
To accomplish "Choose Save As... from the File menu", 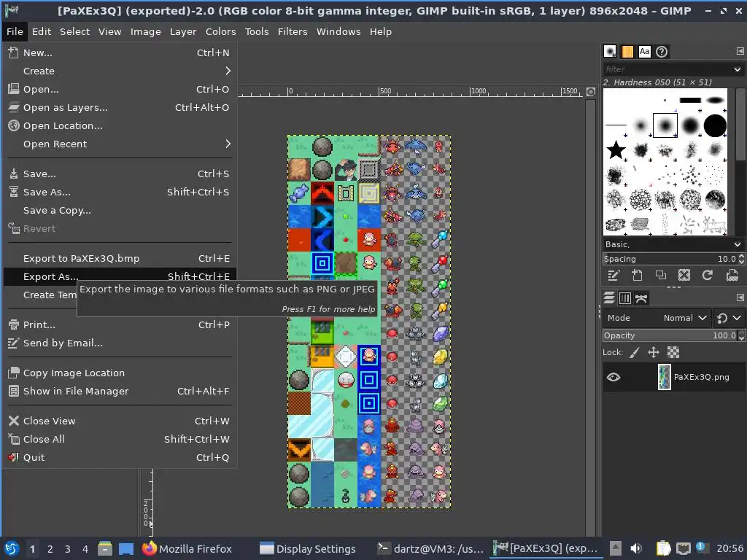I will pos(119,192).
